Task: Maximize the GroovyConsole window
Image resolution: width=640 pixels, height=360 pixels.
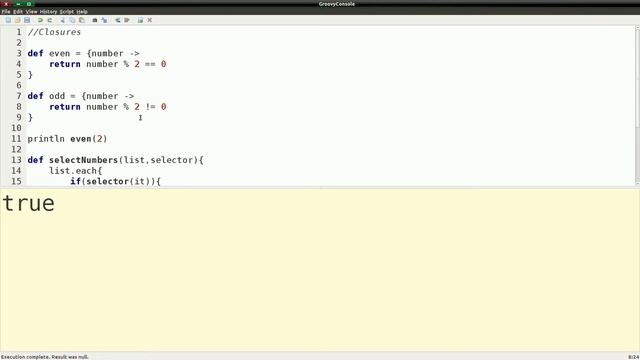Action: (x=29, y=4)
